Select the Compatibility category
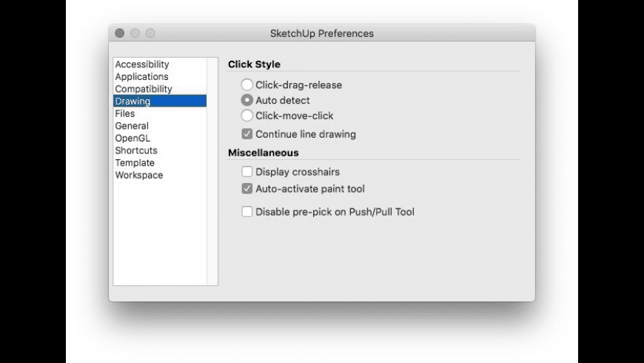 tap(144, 89)
